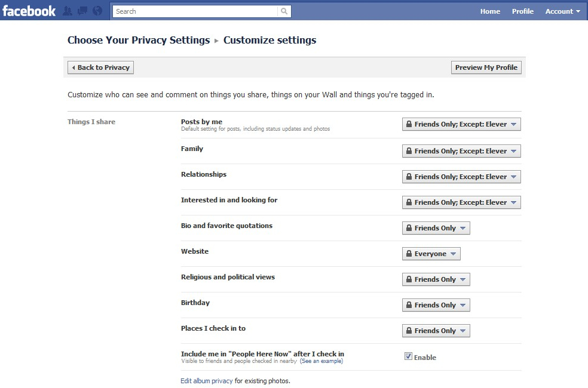Screen dimensions: 588x388
Task: Expand the Family privacy dropdown
Action: pyautogui.click(x=461, y=151)
